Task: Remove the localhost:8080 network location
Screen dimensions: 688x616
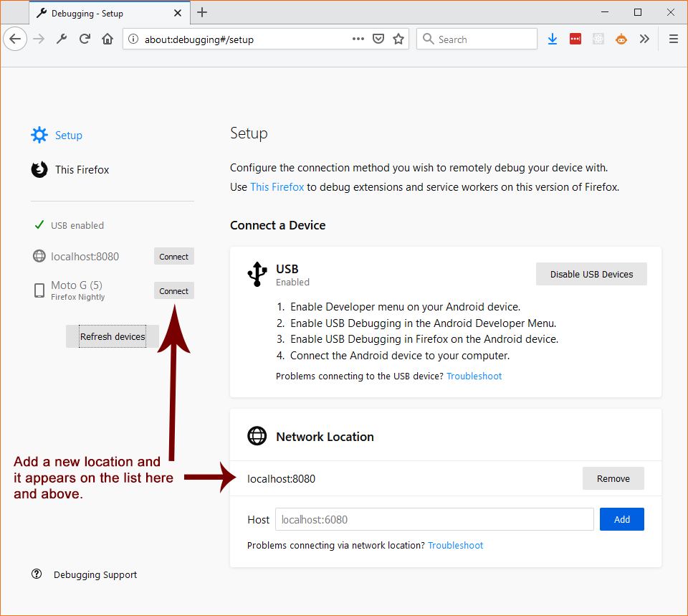Action: coord(613,478)
